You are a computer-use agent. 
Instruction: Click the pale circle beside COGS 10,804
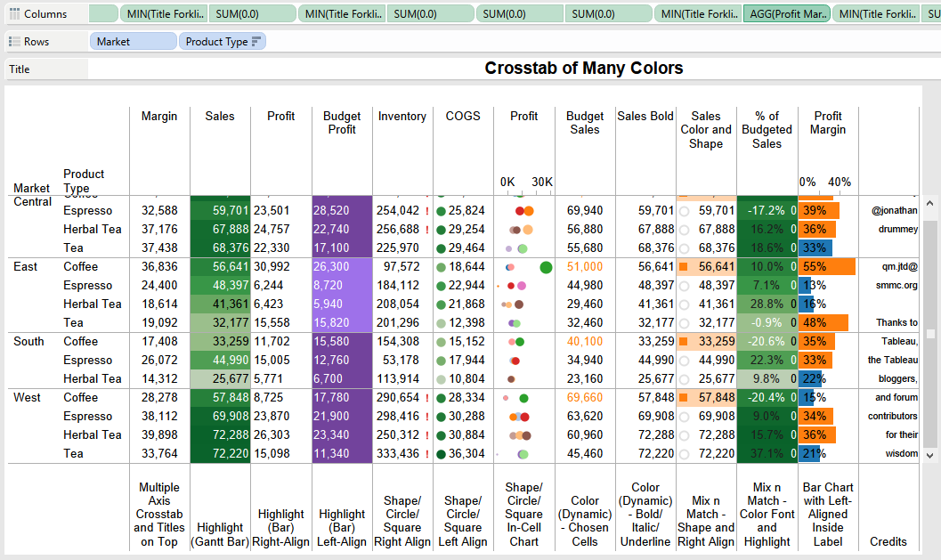441,379
